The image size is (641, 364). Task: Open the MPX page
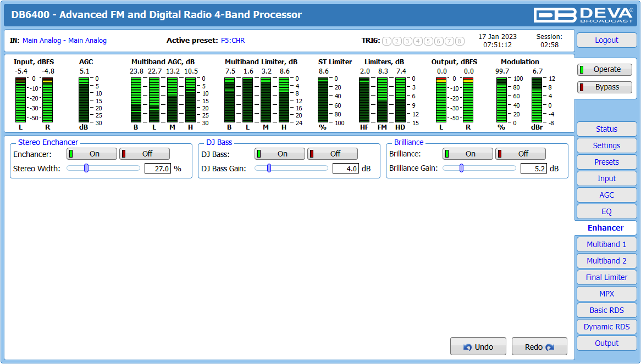click(x=607, y=294)
